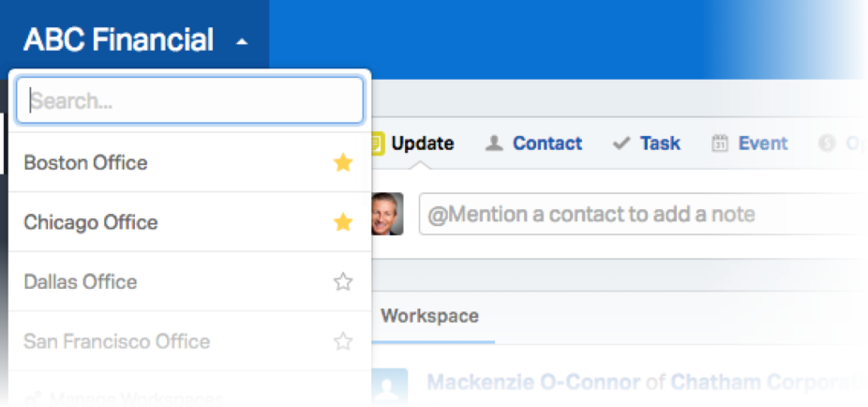Click the Task checkmark icon
The image size is (868, 407).
[621, 144]
